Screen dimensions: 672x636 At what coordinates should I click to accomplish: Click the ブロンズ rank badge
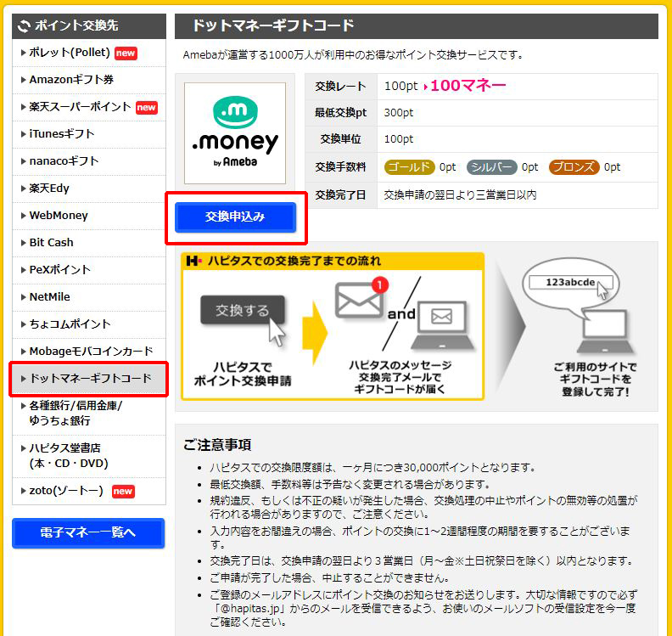[x=574, y=166]
